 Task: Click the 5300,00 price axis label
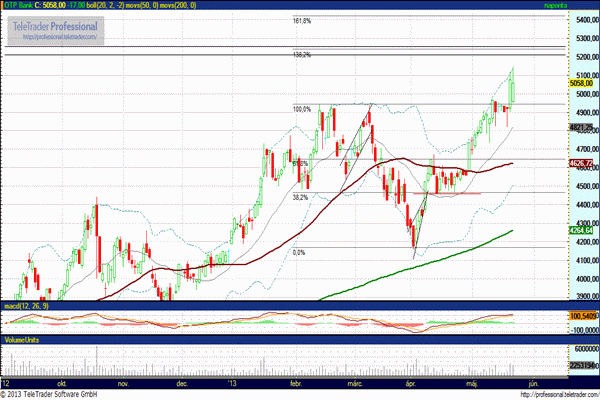click(587, 38)
